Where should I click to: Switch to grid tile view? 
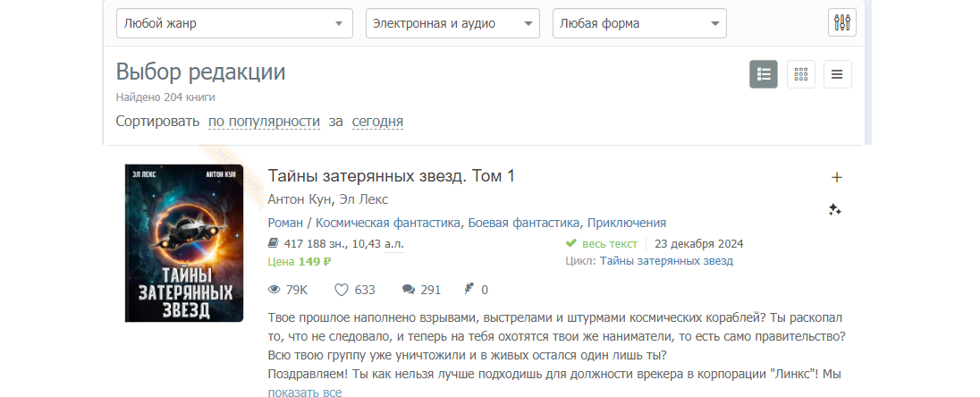800,74
